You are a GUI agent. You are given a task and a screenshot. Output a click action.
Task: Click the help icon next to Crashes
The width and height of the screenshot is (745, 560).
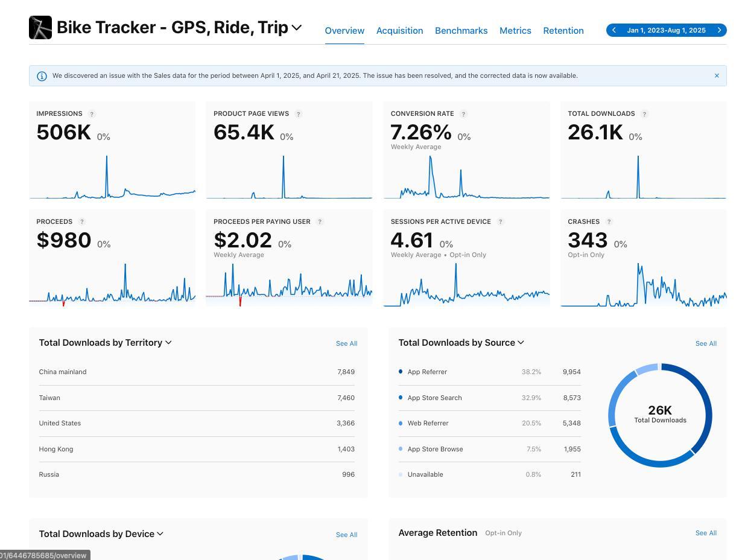click(x=609, y=221)
